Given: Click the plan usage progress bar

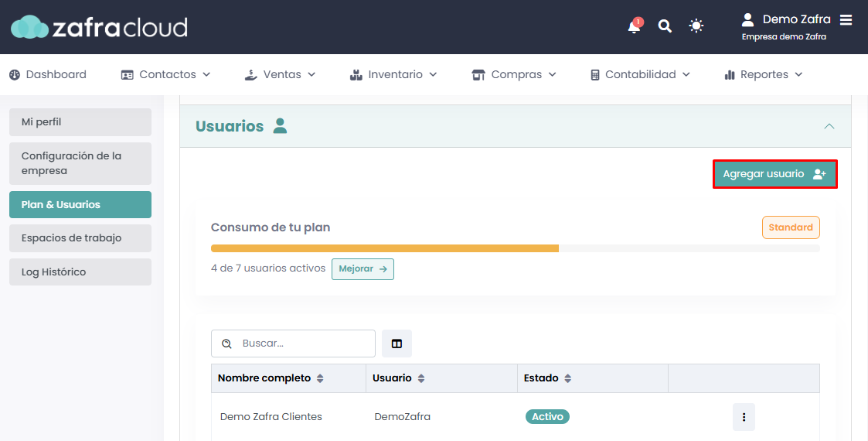Looking at the screenshot, I should pos(515,248).
